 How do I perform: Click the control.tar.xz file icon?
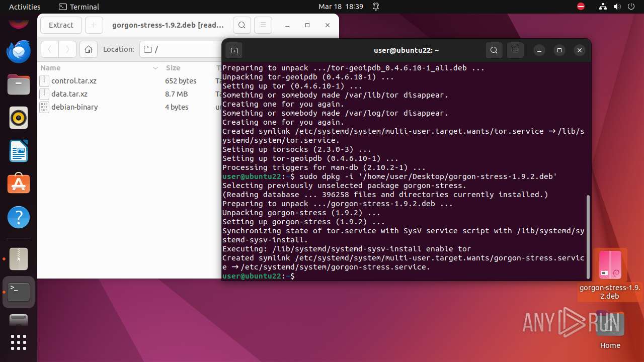(44, 81)
